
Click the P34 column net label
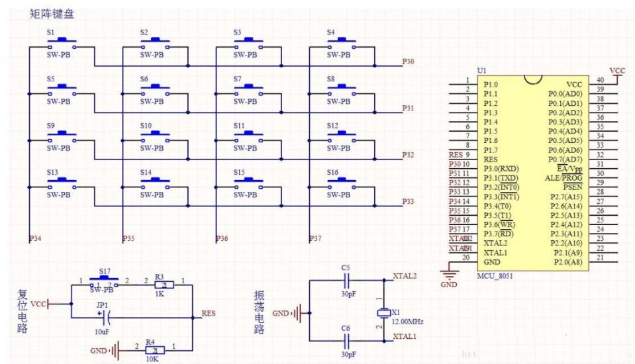(x=35, y=238)
